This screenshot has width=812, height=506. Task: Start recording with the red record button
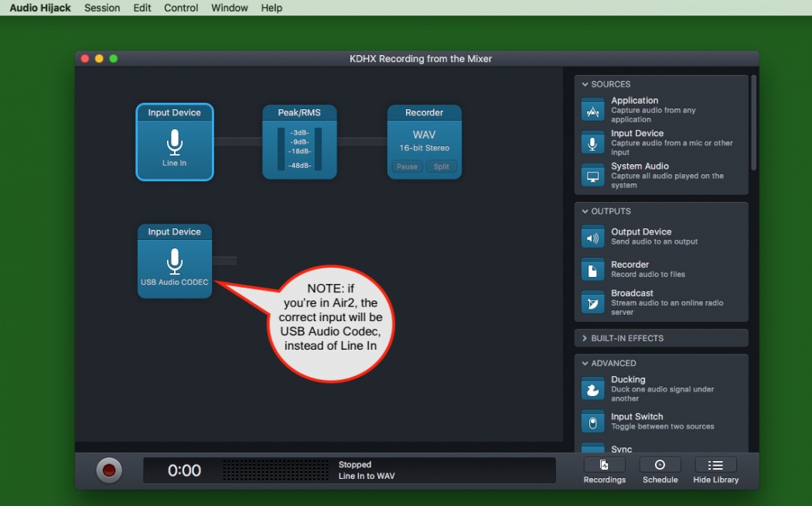[109, 470]
